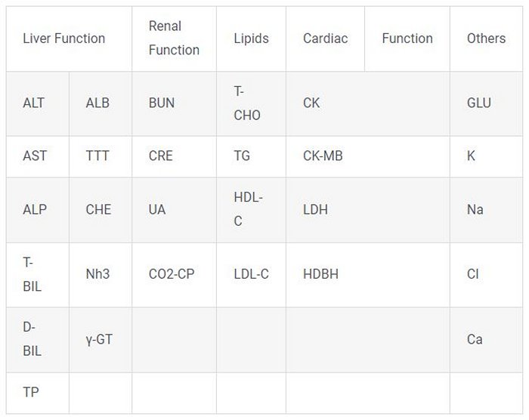Click the HDBH cell
Image resolution: width=529 pixels, height=420 pixels.
tap(320, 274)
